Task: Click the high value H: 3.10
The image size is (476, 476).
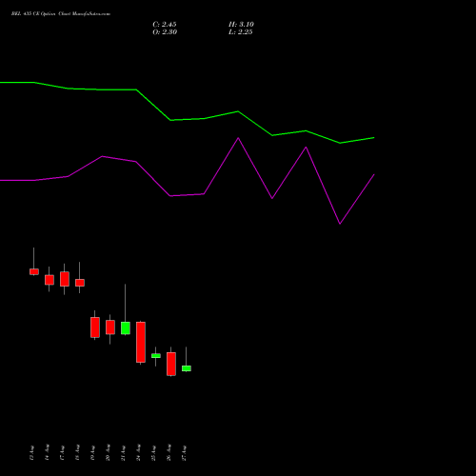Action: [x=241, y=25]
